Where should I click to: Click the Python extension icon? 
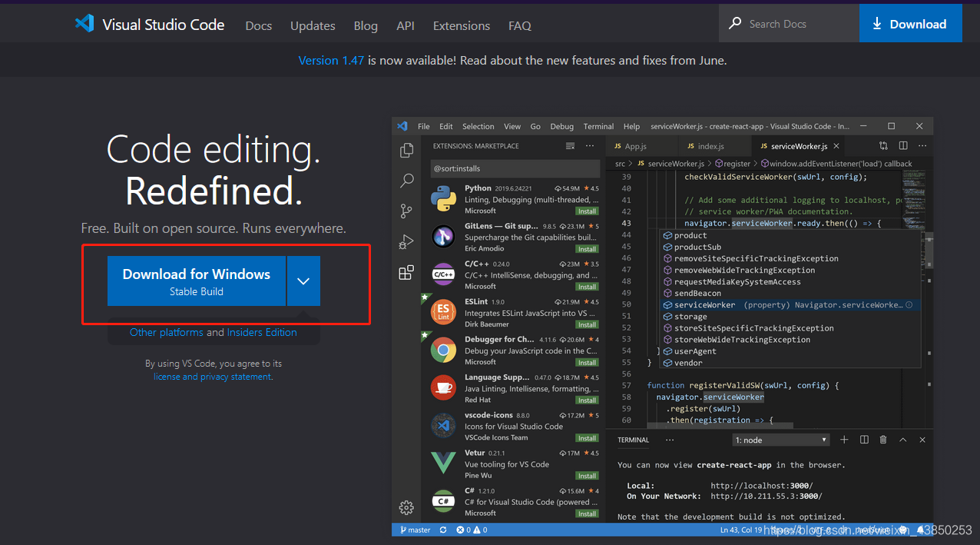(443, 198)
